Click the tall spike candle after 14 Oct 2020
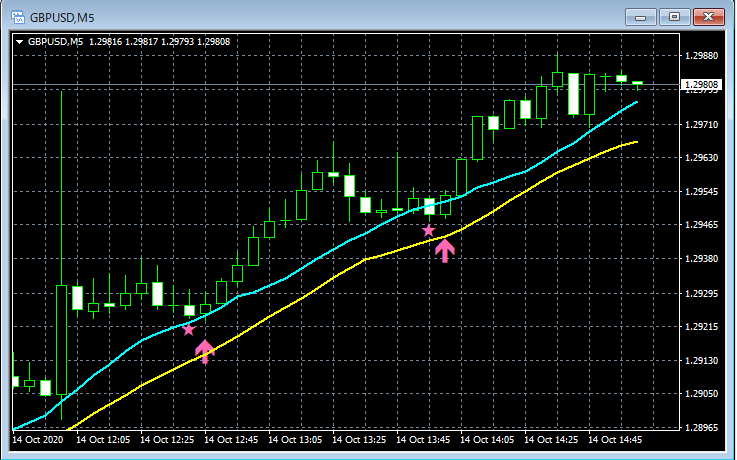Screen dimensions: 737x460 62,339
